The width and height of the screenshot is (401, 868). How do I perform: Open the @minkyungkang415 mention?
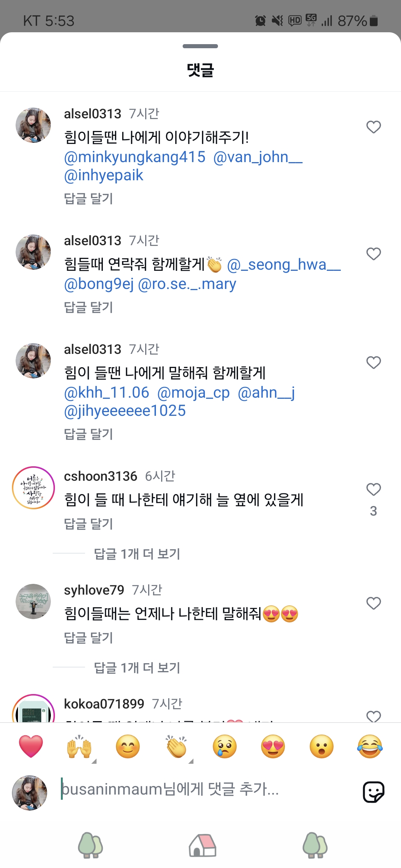click(134, 157)
